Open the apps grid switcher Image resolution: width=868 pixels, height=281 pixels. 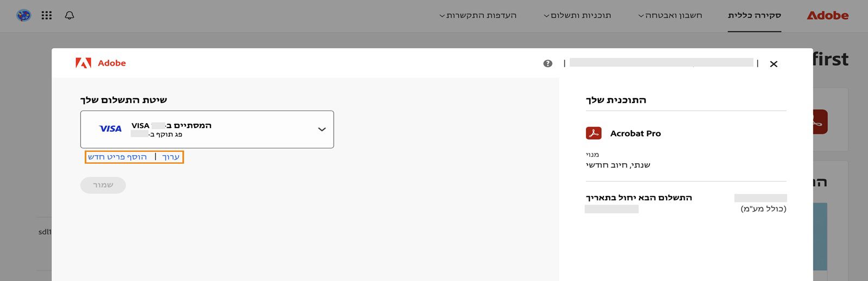tap(47, 15)
